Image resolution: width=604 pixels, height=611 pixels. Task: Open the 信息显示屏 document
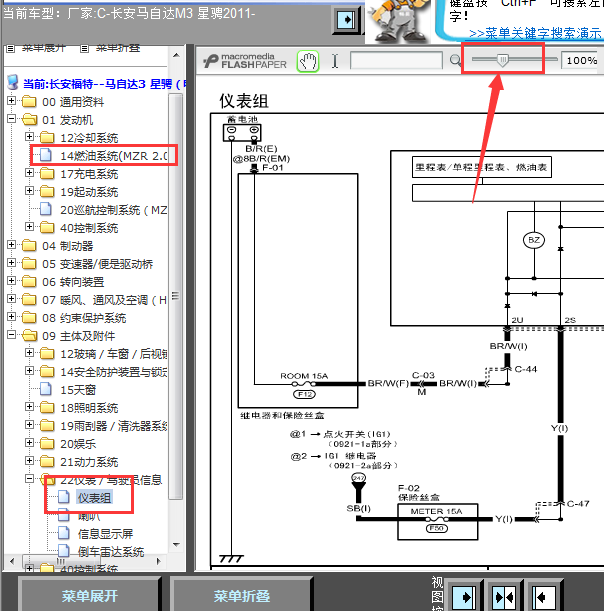click(x=105, y=533)
